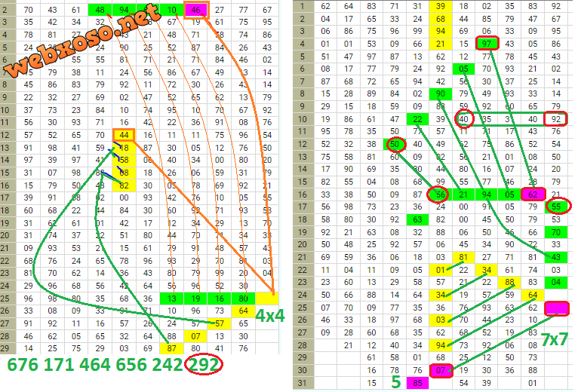581x392 pixels.
Task: Select the empty red-outlined magenta cell
Action: tap(556, 308)
